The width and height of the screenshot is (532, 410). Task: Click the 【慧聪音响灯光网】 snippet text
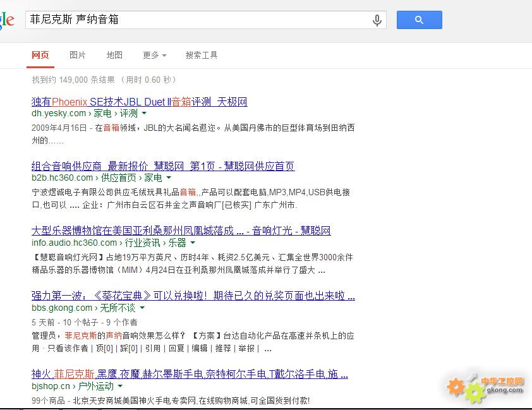192,263
